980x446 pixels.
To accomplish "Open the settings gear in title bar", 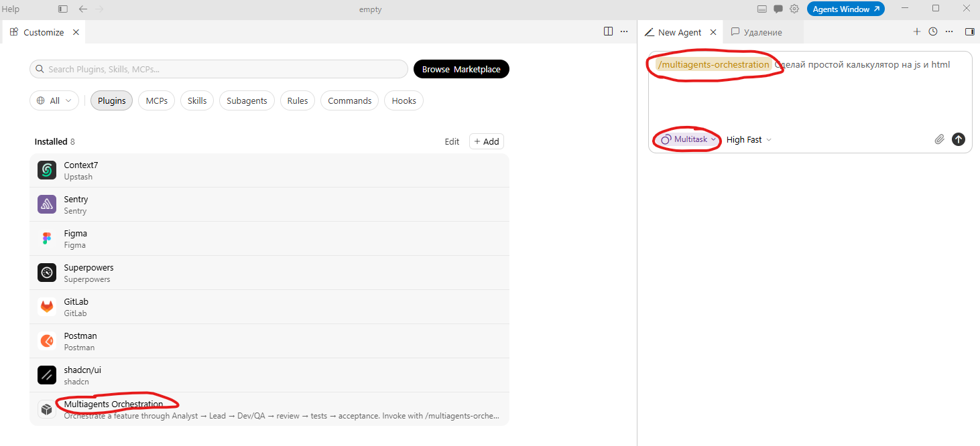I will pyautogui.click(x=794, y=9).
